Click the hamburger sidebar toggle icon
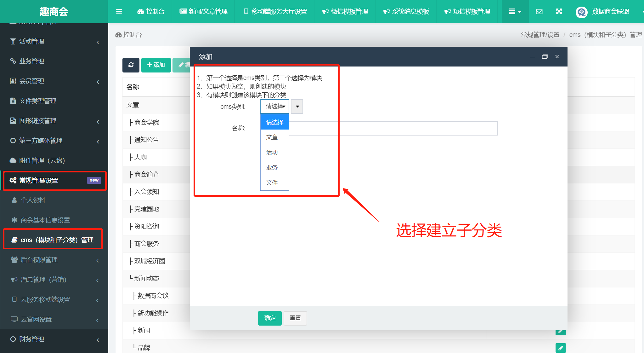644x353 pixels. [119, 12]
